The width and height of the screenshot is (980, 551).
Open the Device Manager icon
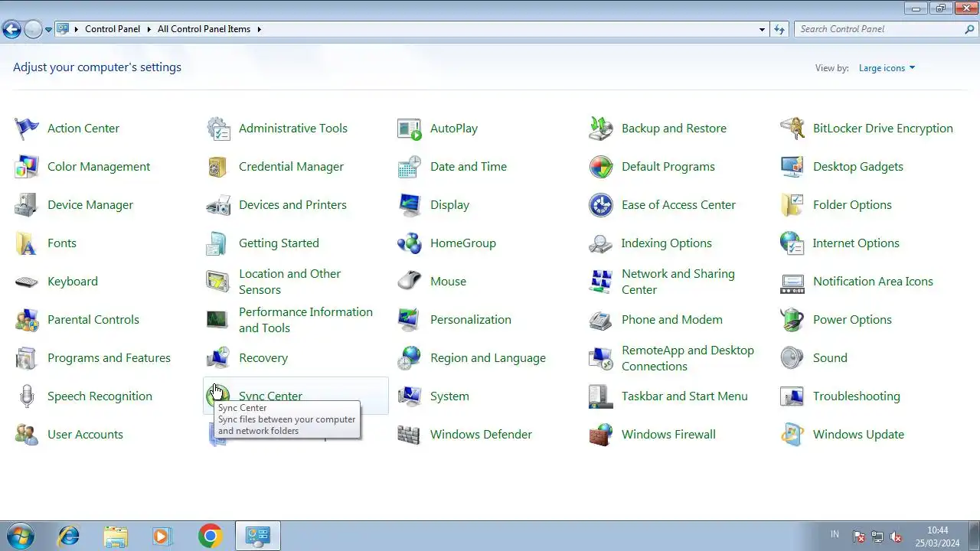coord(27,205)
